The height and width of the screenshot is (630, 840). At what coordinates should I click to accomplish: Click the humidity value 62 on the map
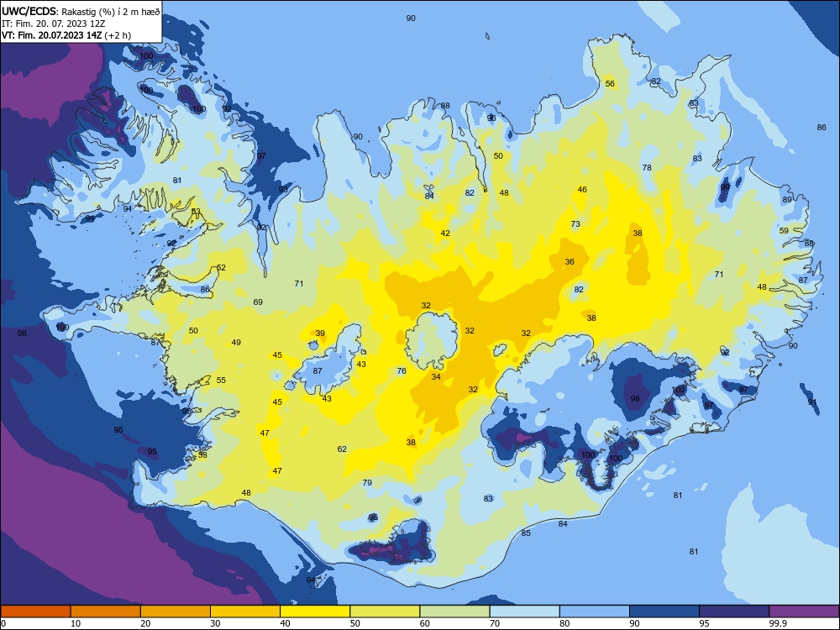coord(342,449)
